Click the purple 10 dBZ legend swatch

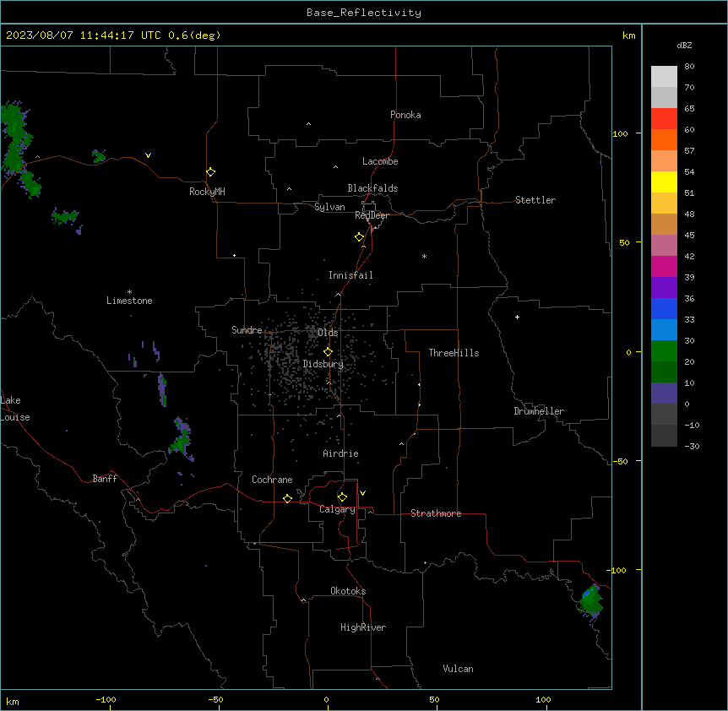[664, 393]
